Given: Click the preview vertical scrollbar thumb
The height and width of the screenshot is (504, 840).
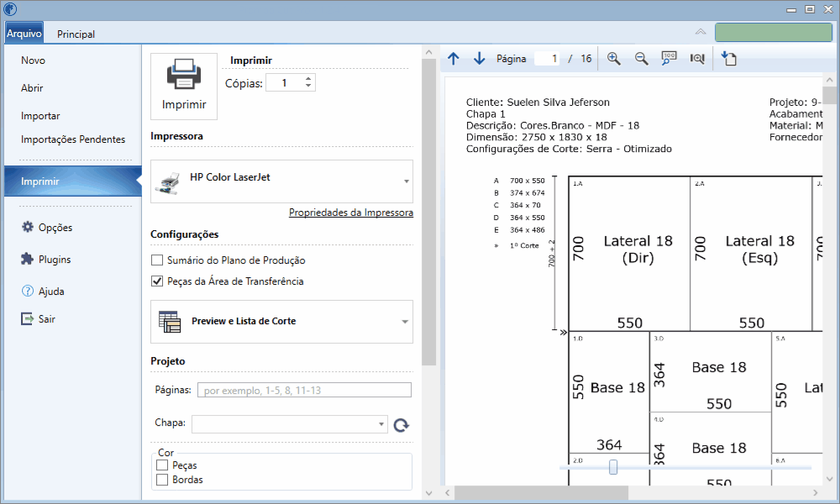Looking at the screenshot, I should 829,95.
